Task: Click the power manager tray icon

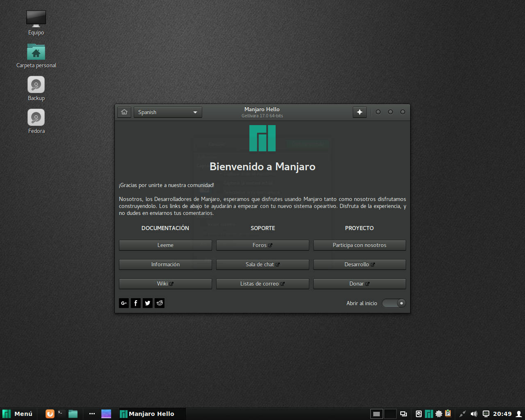Action: 486,414
